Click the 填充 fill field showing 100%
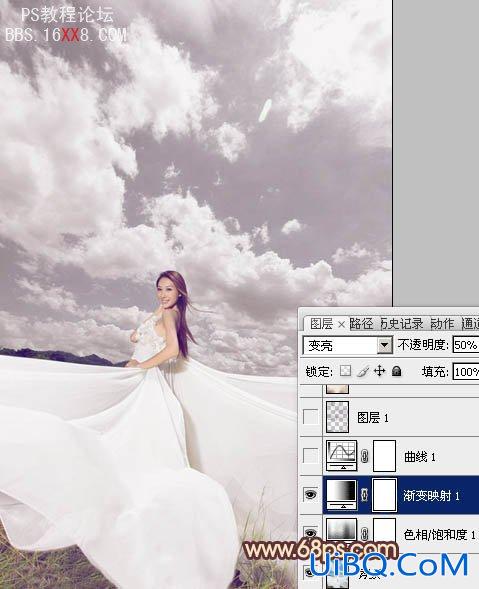 [465, 372]
